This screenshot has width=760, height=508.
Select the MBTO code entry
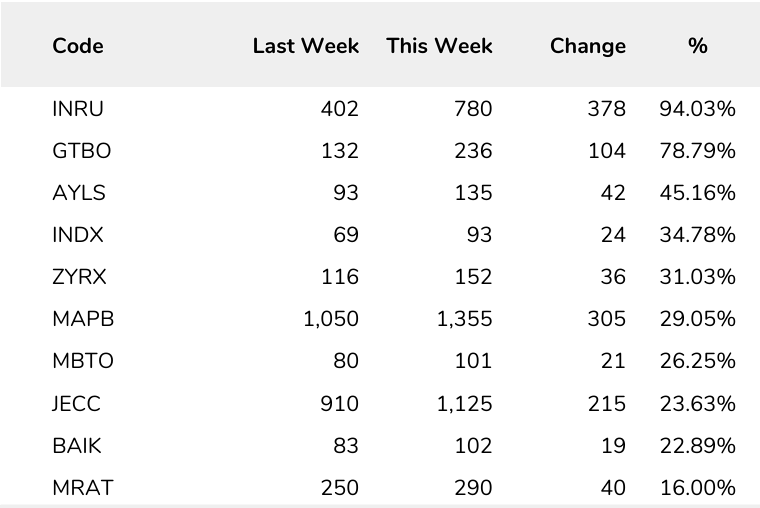click(83, 361)
